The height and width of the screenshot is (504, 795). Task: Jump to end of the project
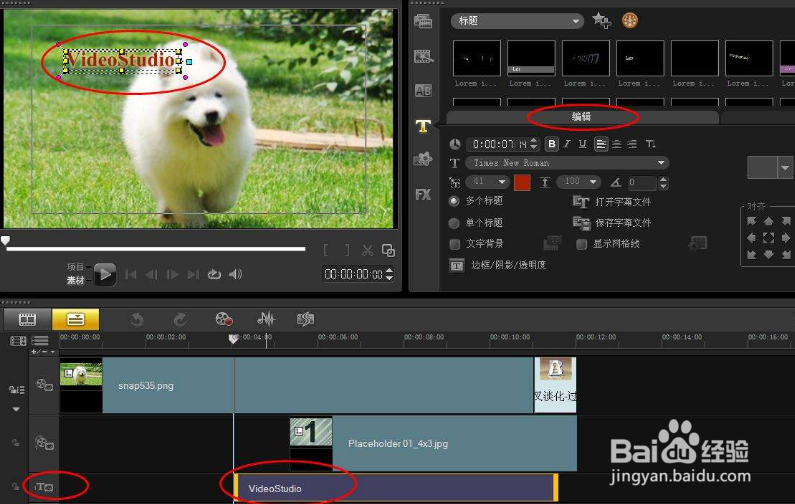point(193,274)
